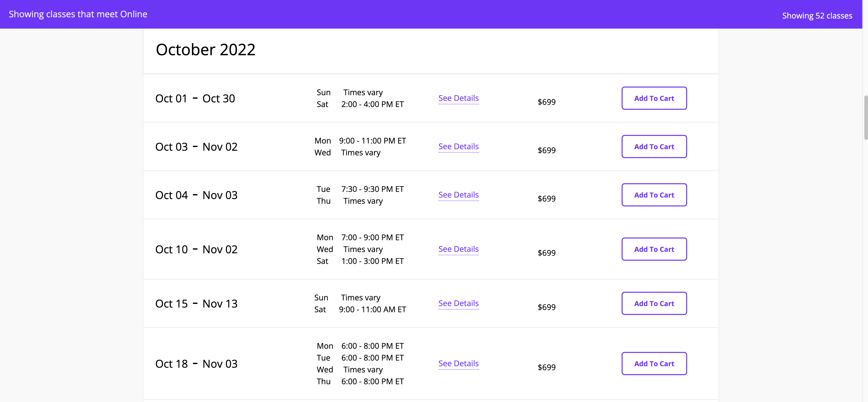The height and width of the screenshot is (402, 868).
Task: Add the Oct 18 – Nov 03 class to cart
Action: (654, 364)
